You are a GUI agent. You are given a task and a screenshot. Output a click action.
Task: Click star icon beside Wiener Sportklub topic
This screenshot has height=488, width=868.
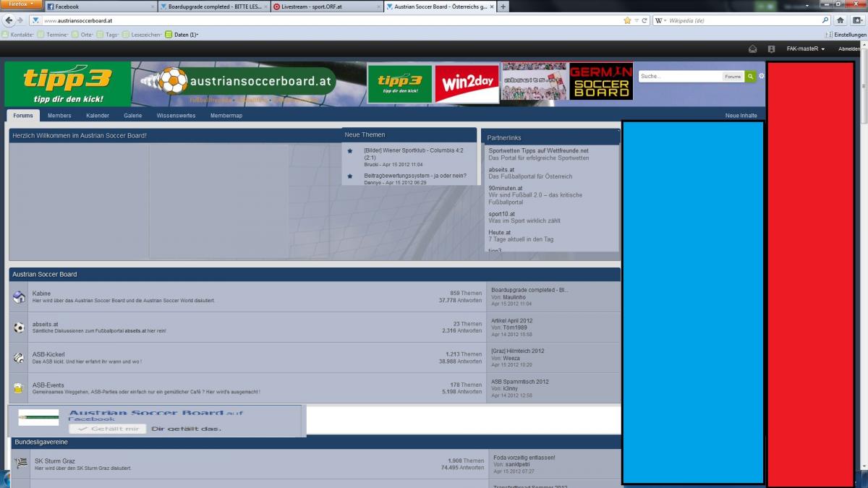click(x=350, y=151)
